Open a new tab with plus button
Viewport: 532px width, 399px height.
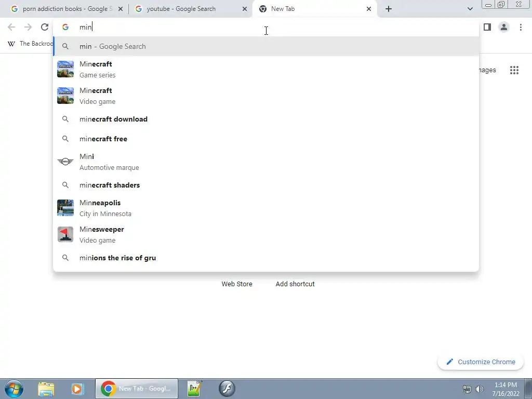tap(389, 9)
